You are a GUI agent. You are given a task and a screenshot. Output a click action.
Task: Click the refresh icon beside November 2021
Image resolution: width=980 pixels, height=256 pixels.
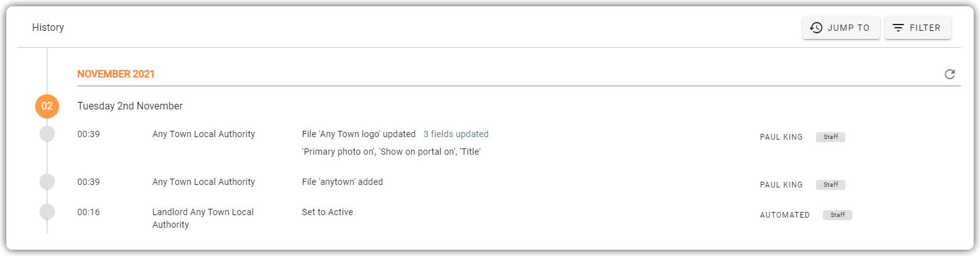coord(949,74)
